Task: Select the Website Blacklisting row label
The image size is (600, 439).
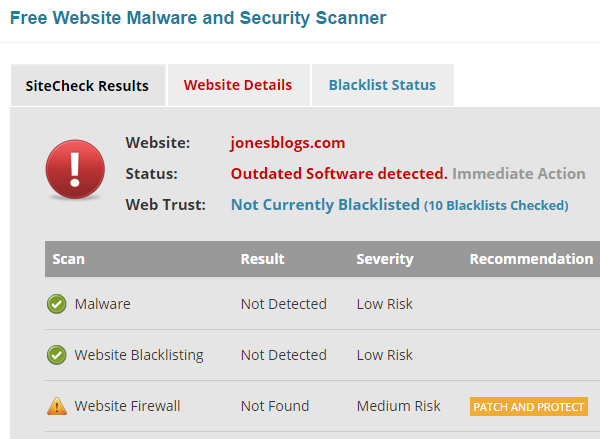Action: tap(139, 355)
